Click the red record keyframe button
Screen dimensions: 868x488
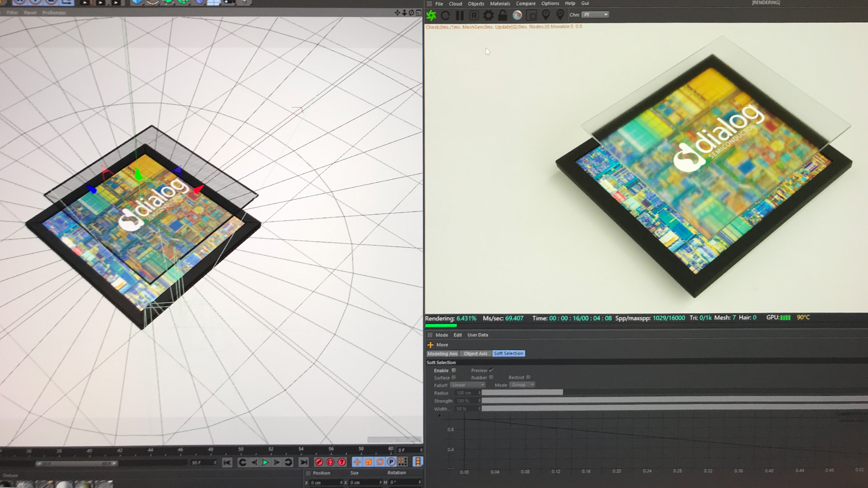(x=319, y=462)
